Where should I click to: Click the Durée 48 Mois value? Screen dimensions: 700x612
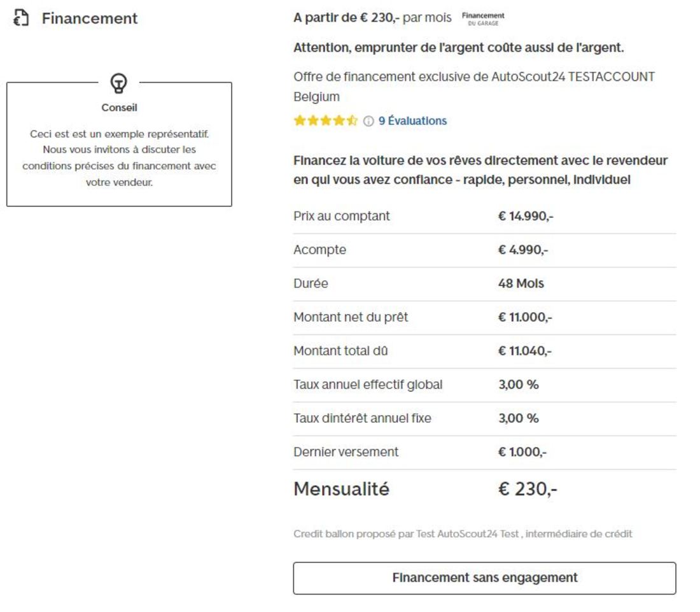521,284
